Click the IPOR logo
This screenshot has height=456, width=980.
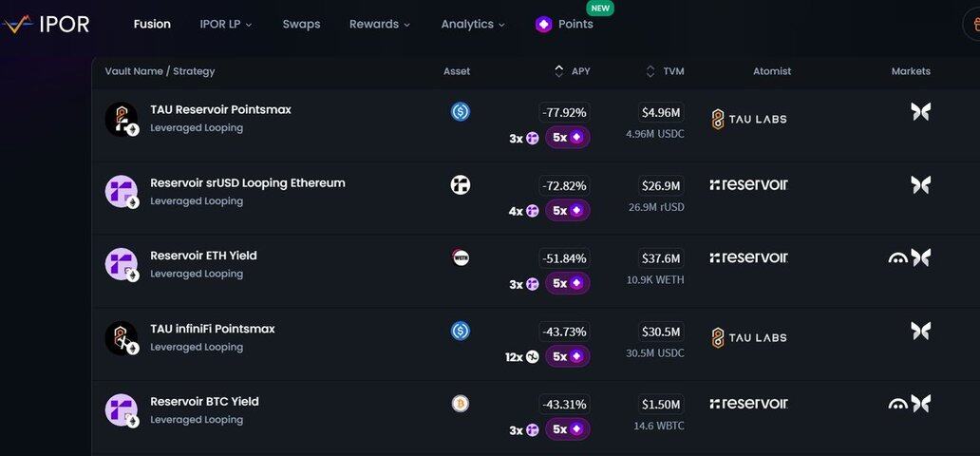coord(46,25)
